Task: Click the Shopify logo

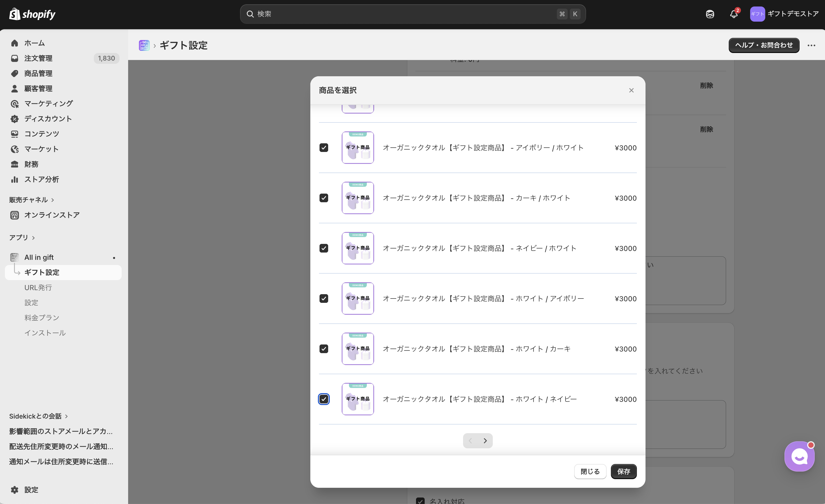Action: tap(32, 14)
